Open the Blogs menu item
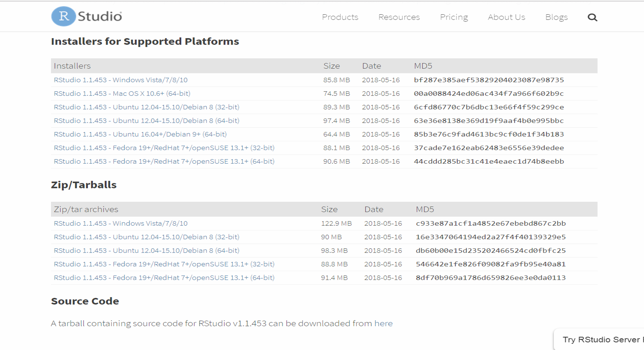 coord(556,17)
